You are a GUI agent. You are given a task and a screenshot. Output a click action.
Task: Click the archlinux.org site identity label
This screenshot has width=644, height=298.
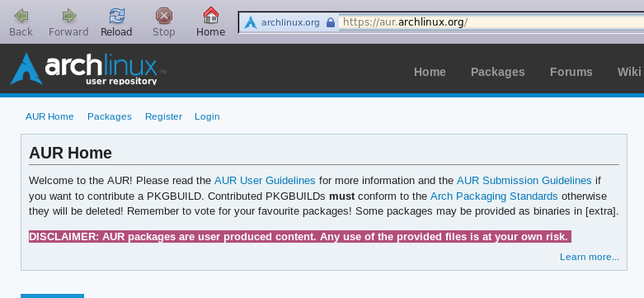coord(290,22)
